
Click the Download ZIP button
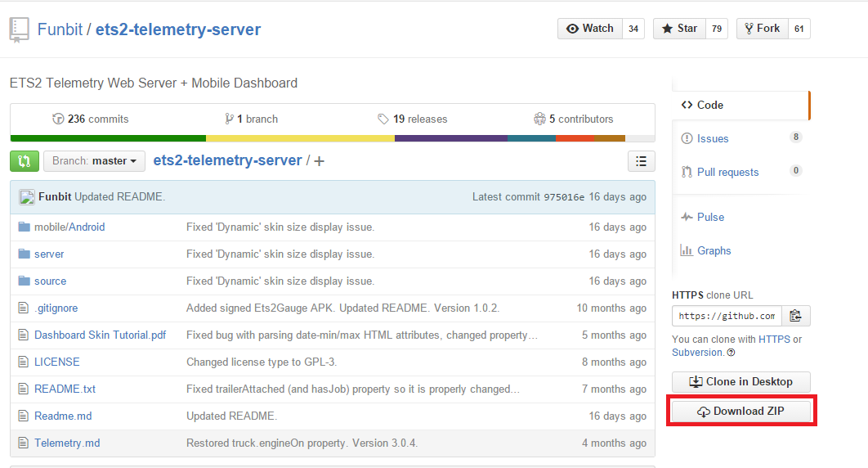click(x=740, y=412)
